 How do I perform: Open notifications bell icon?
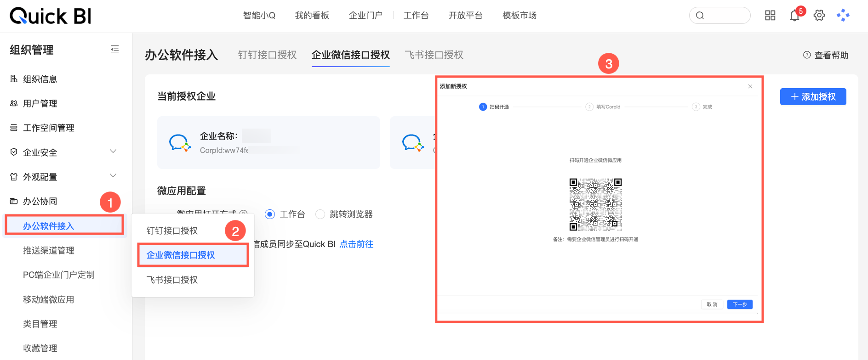pyautogui.click(x=794, y=16)
